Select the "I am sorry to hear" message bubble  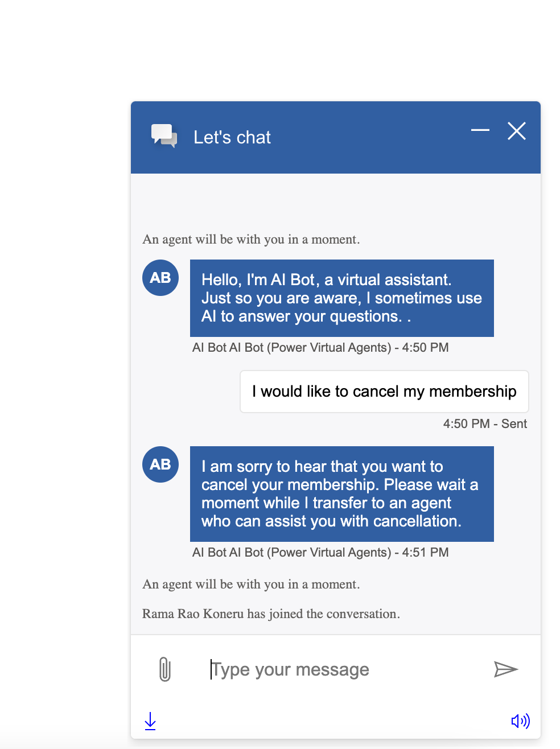[341, 494]
